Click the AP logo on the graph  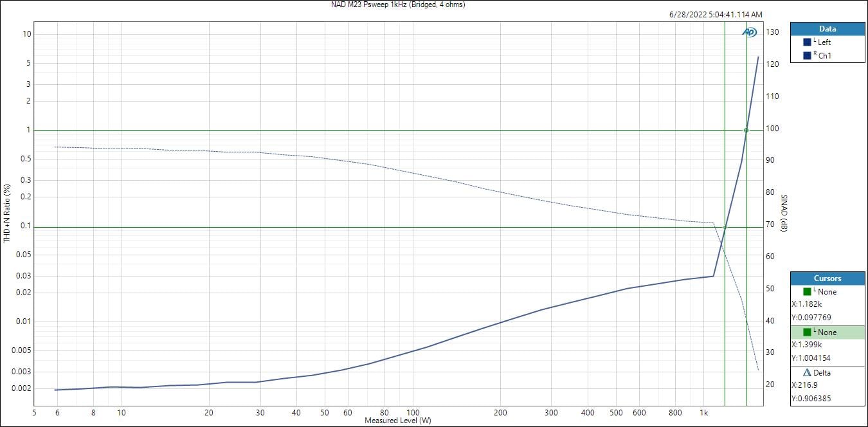point(749,32)
